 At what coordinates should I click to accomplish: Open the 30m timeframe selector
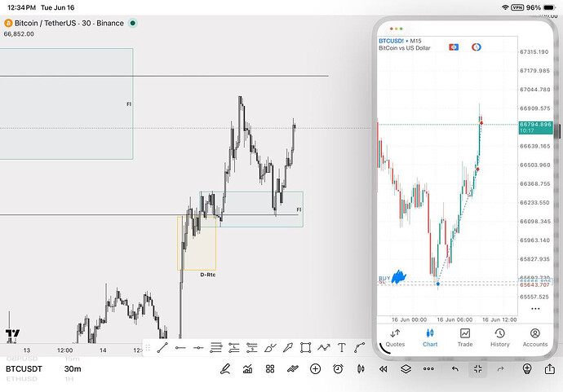pos(73,368)
